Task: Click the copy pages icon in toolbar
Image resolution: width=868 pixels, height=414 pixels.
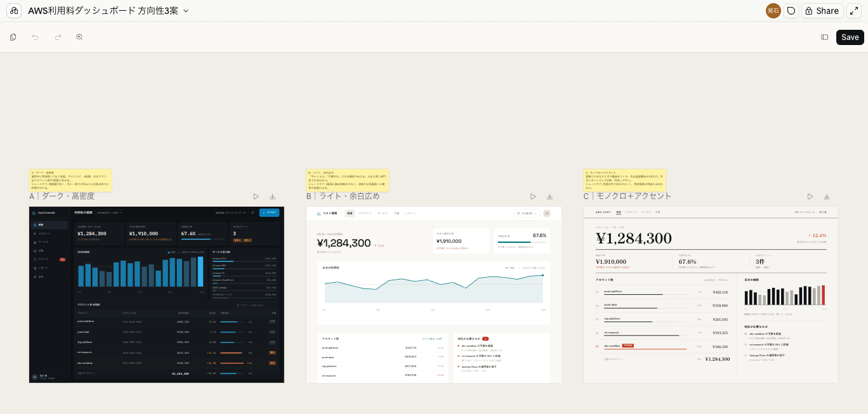Action: (13, 37)
